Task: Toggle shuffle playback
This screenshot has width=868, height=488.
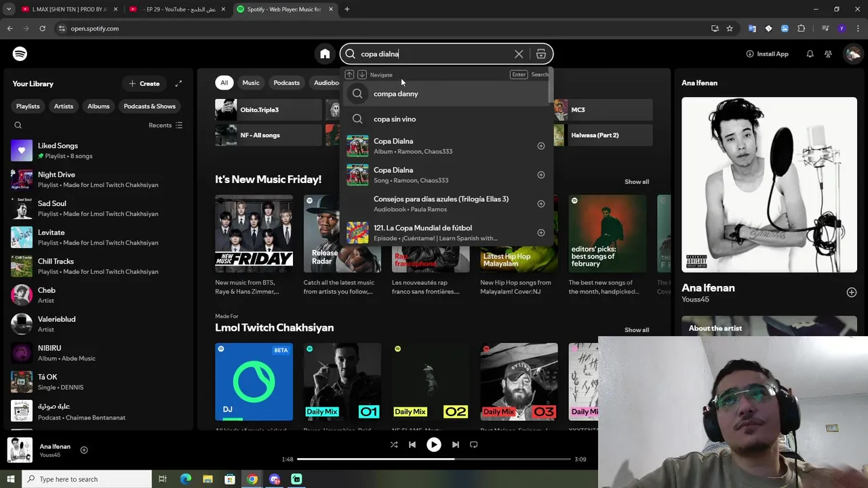Action: click(394, 445)
